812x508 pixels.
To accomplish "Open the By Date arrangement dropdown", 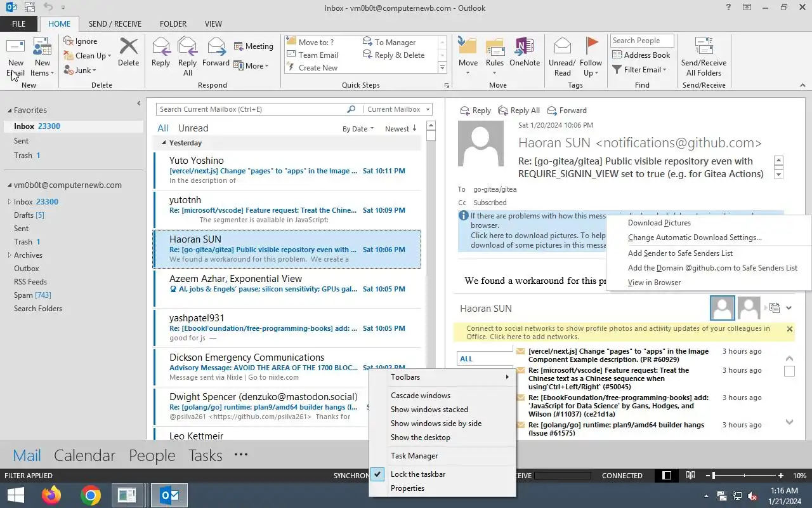I will coord(358,128).
